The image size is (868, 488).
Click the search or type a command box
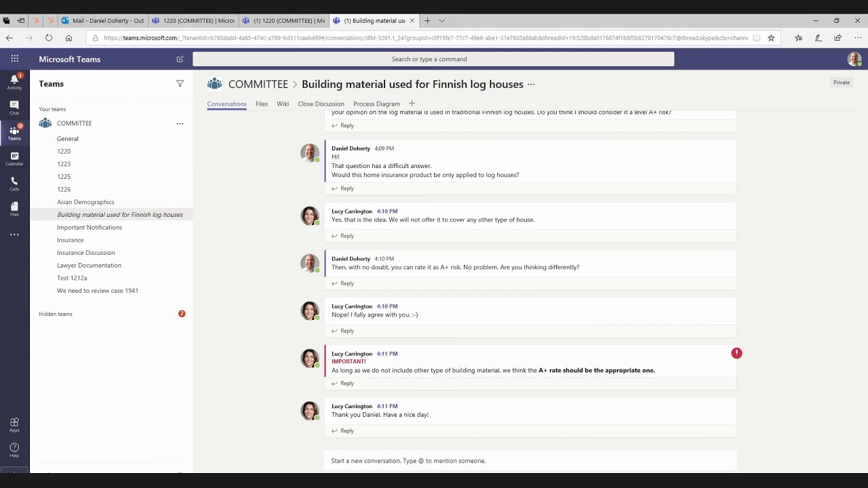point(433,59)
